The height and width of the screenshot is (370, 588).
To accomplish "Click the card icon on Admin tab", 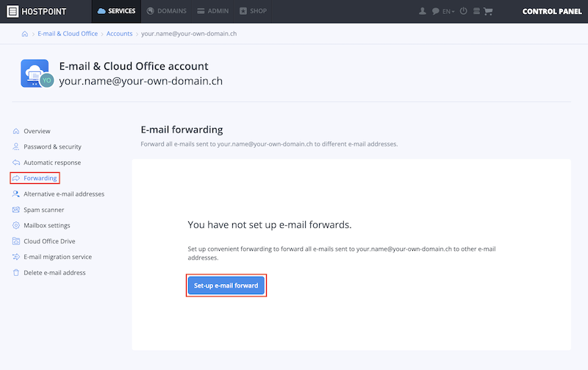I will (x=201, y=11).
